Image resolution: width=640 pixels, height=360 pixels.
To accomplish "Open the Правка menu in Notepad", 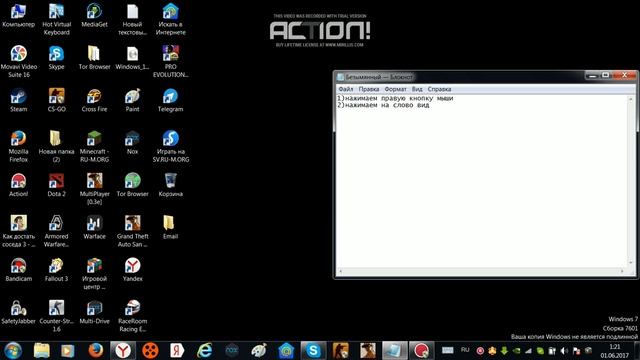I will [369, 89].
